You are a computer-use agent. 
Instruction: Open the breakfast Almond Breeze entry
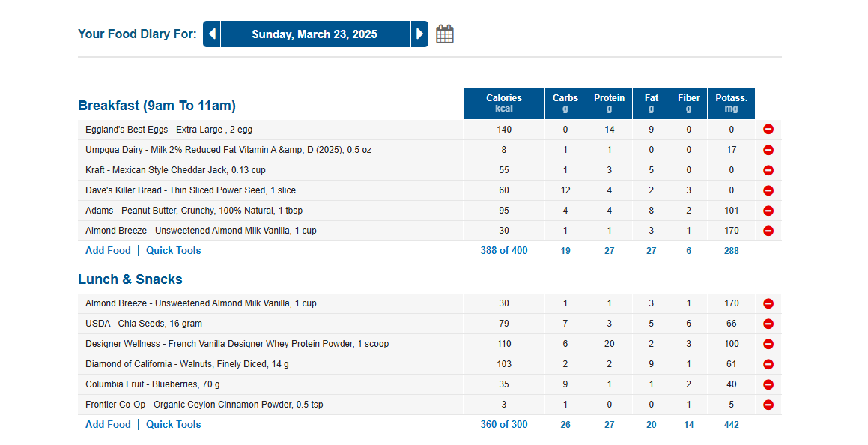point(201,231)
